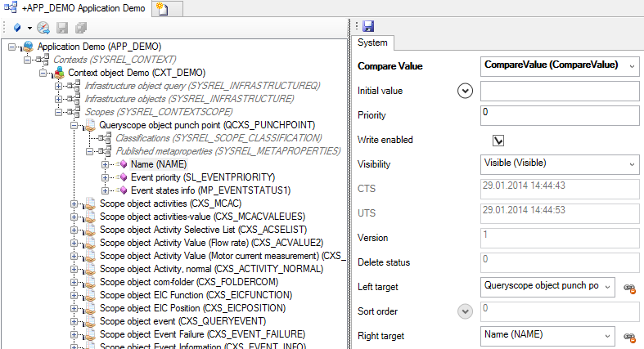Collapse the Scopes (SYSREL_CONTEXTSCOPE) node
This screenshot has height=349, width=644.
(58, 112)
